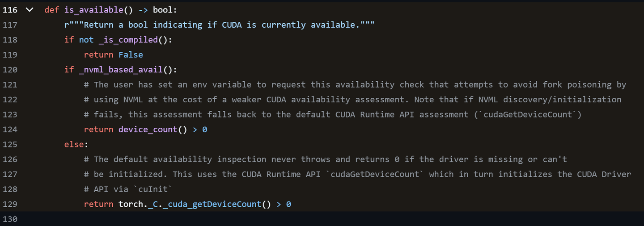Select line number 120 in the gutter
Screen dimensions: 644x226
click(10, 70)
